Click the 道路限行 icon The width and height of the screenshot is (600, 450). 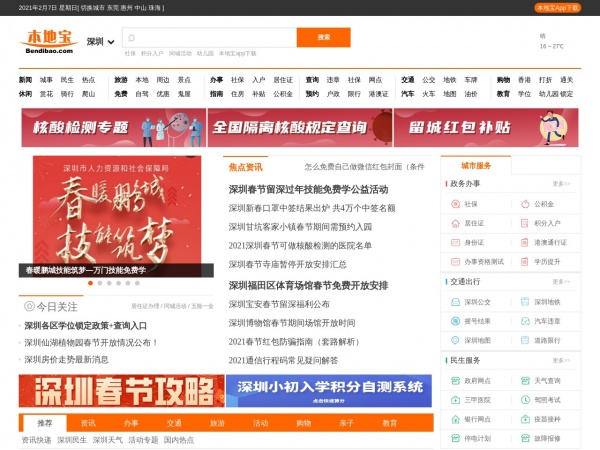pos(525,340)
